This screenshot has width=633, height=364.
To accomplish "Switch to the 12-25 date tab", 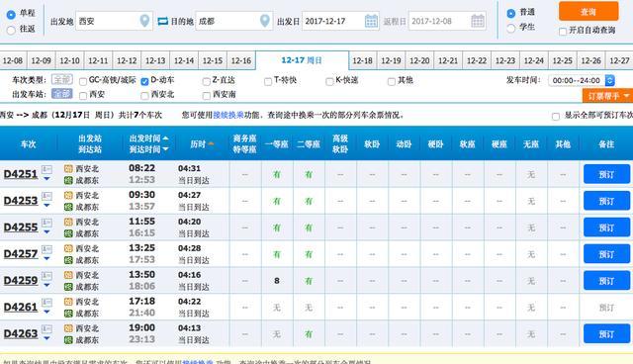I will click(563, 60).
